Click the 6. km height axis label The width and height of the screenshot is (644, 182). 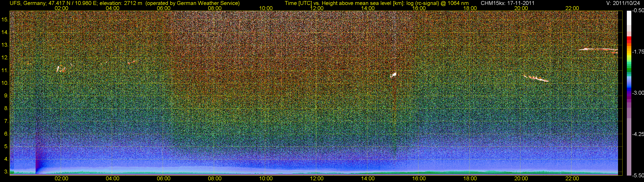coord(6,134)
